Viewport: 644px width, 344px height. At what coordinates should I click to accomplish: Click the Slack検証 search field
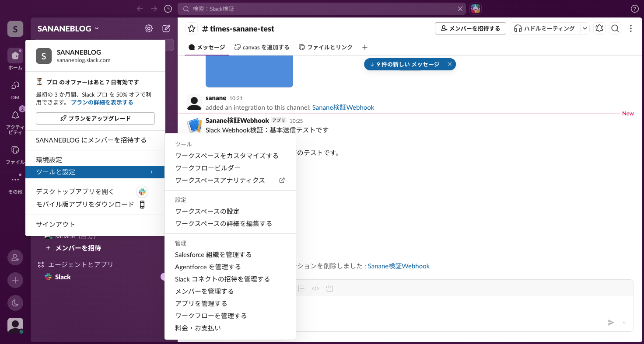pyautogui.click(x=322, y=9)
